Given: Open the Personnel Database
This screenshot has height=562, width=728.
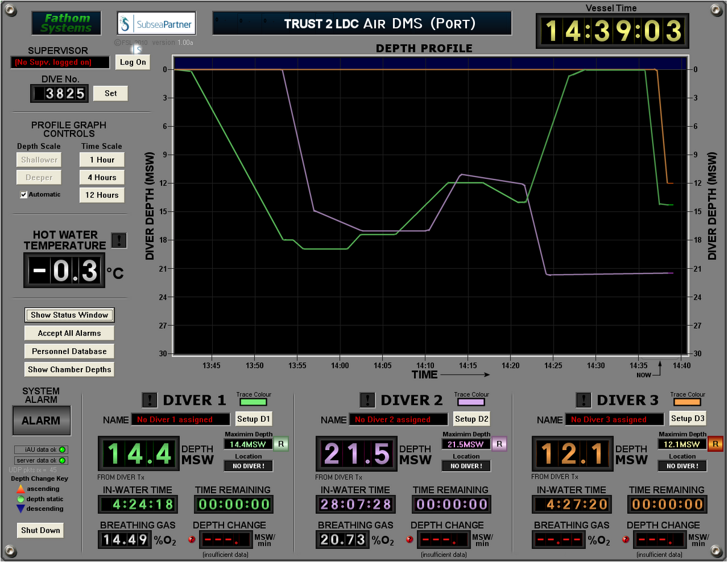Looking at the screenshot, I should point(69,351).
